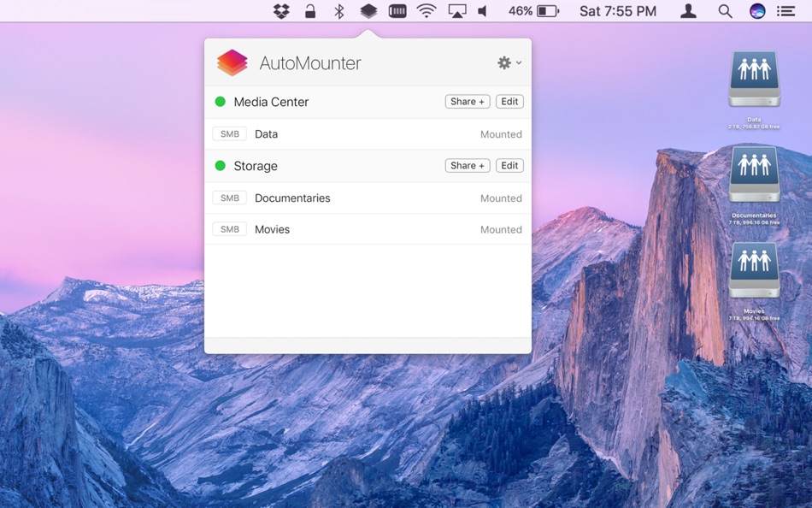
Task: Click the SMB badge next to Documentaries
Action: pos(229,198)
